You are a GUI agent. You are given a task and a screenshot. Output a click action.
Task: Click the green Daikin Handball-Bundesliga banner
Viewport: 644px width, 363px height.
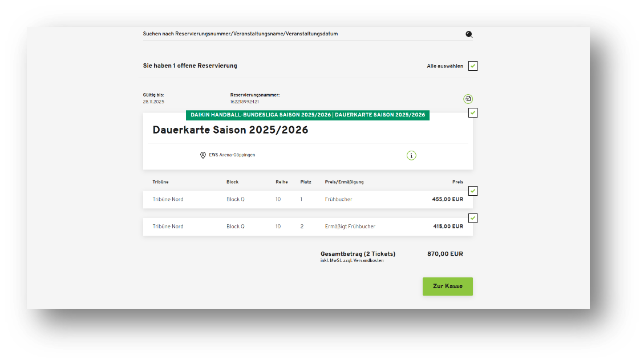(307, 115)
